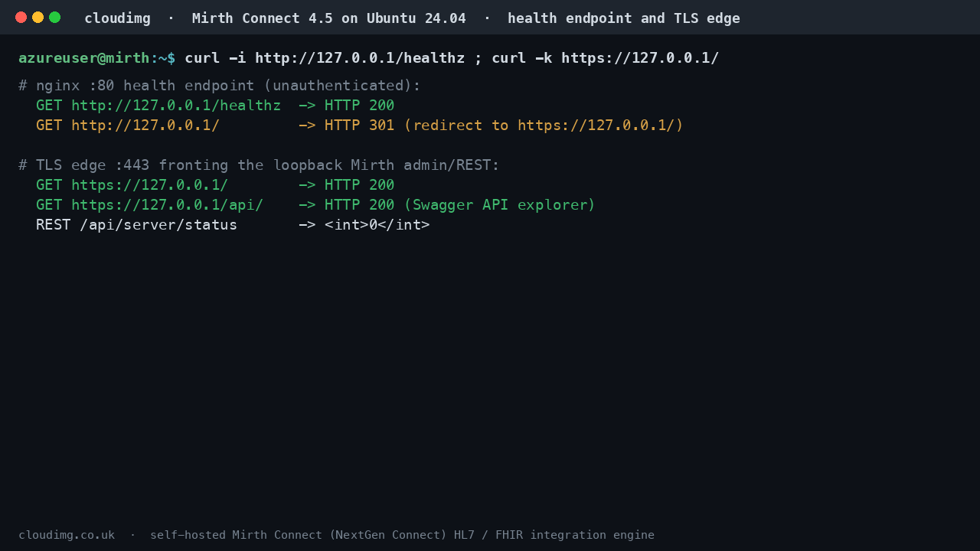Image resolution: width=980 pixels, height=551 pixels.
Task: Click the red close window button
Action: [21, 17]
